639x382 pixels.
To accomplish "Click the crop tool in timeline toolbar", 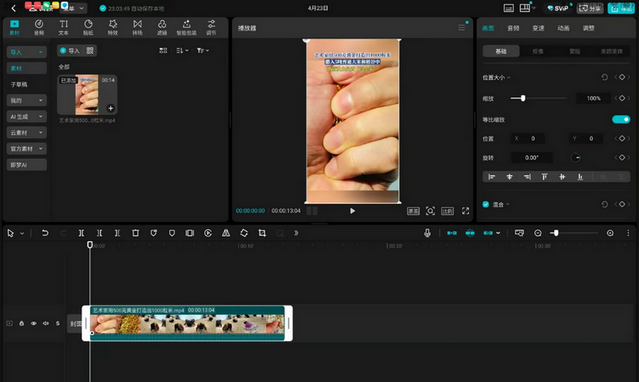I will (x=262, y=233).
